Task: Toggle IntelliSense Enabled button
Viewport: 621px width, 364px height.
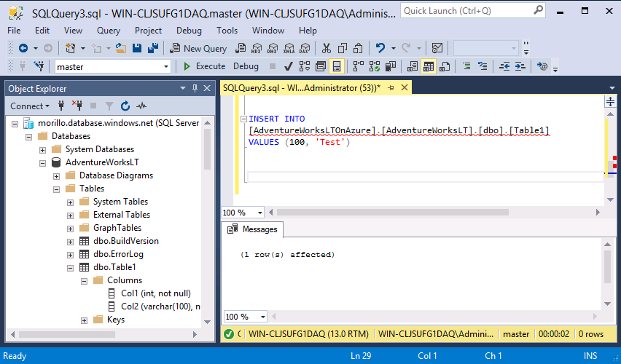Action: click(336, 66)
